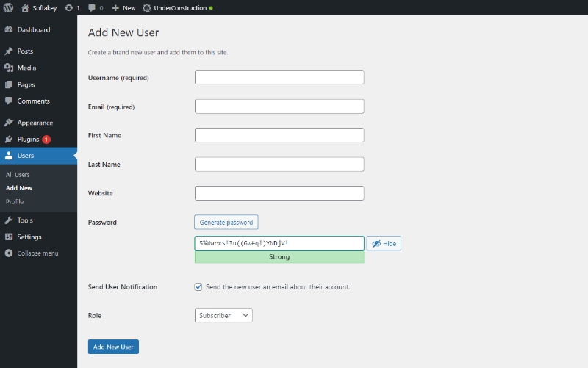Click the Generate password button

click(x=226, y=223)
